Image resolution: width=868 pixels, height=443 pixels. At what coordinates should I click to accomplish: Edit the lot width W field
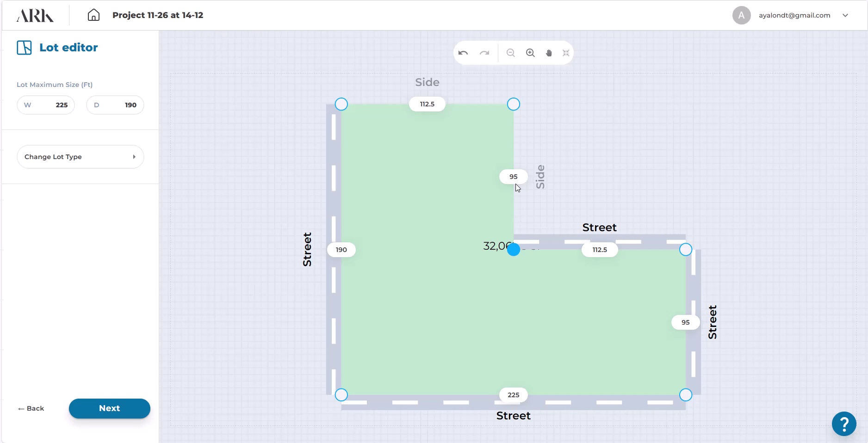click(46, 105)
